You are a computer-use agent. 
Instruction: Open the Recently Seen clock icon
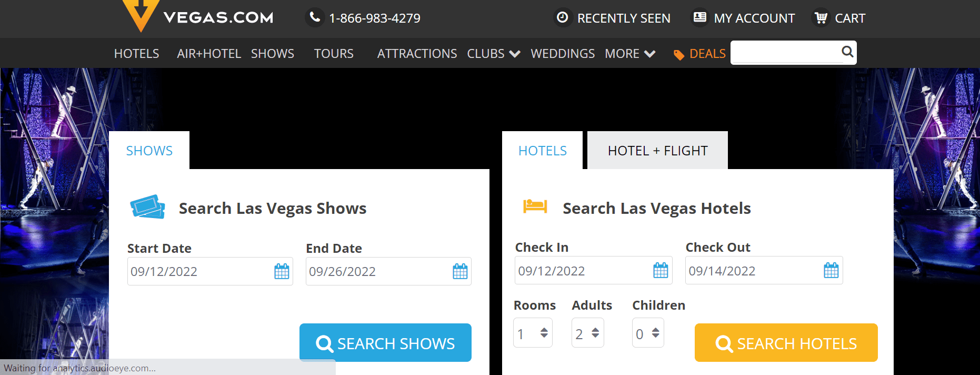pyautogui.click(x=563, y=17)
